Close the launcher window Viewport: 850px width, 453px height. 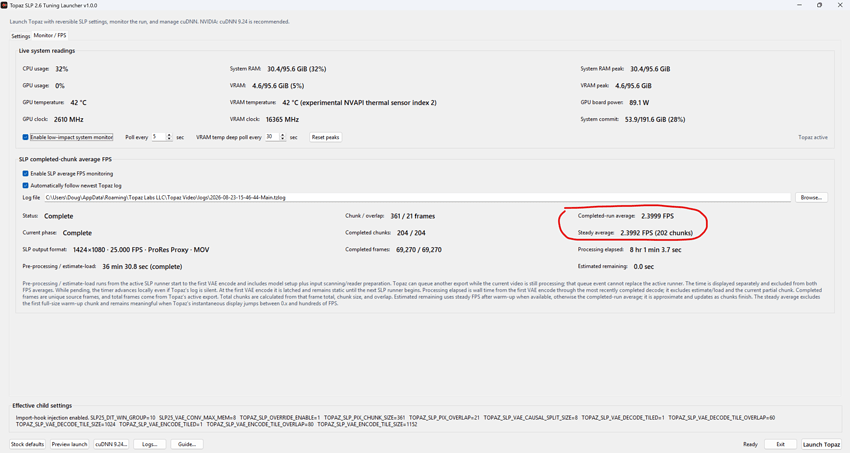[x=839, y=5]
